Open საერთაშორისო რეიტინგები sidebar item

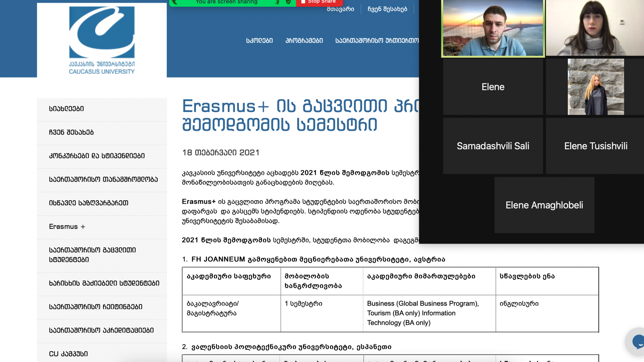pyautogui.click(x=102, y=307)
